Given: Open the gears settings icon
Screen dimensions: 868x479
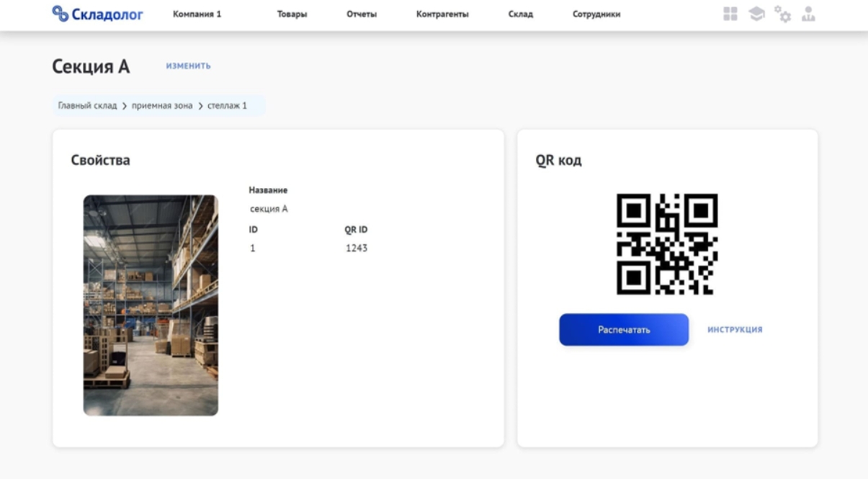Looking at the screenshot, I should [x=782, y=14].
